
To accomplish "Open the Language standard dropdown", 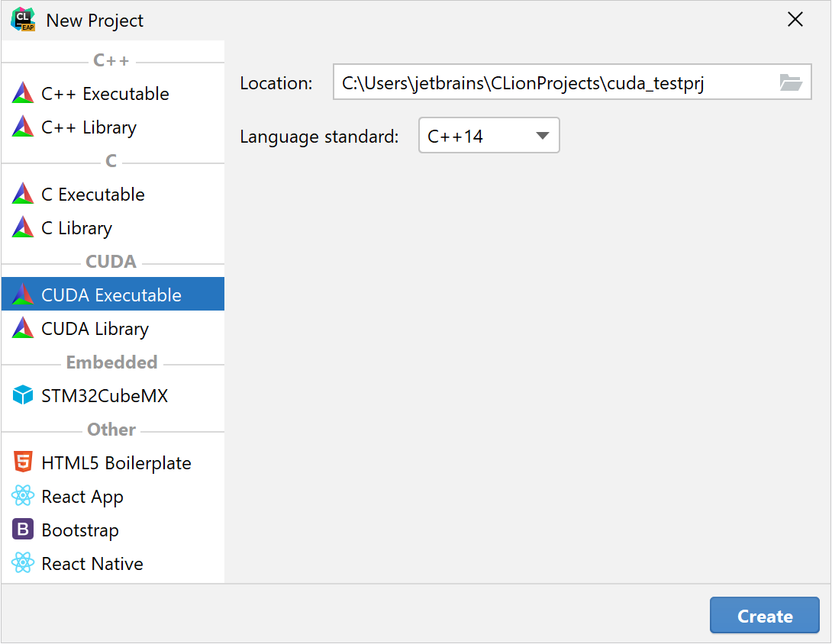I will (x=542, y=135).
